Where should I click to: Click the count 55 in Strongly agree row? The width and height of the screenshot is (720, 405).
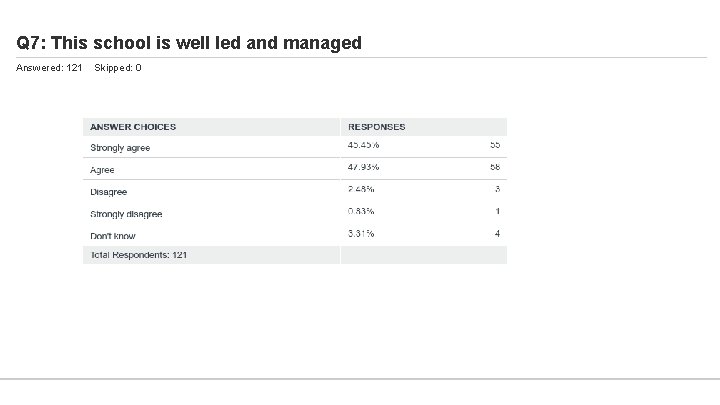pyautogui.click(x=495, y=145)
